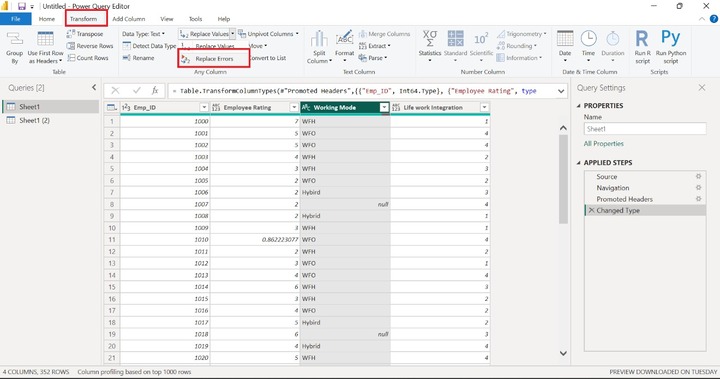Switch to the View tab
Image resolution: width=720 pixels, height=379 pixels.
tap(167, 19)
